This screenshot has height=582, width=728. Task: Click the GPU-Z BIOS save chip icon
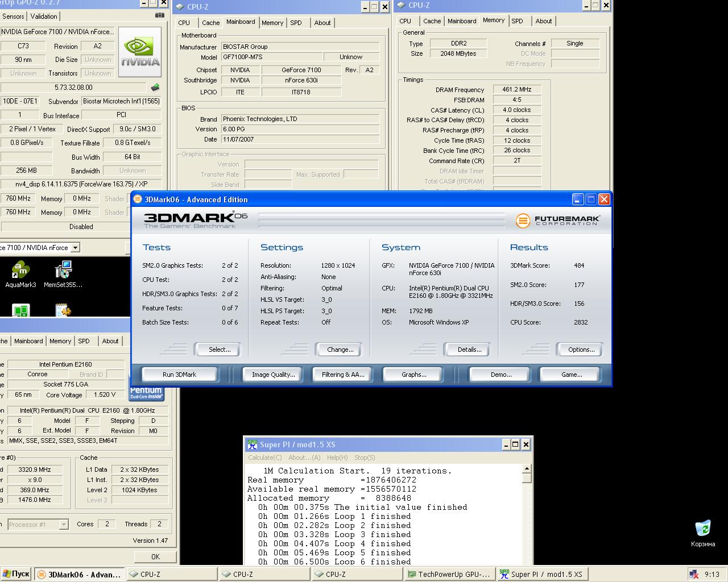(155, 88)
